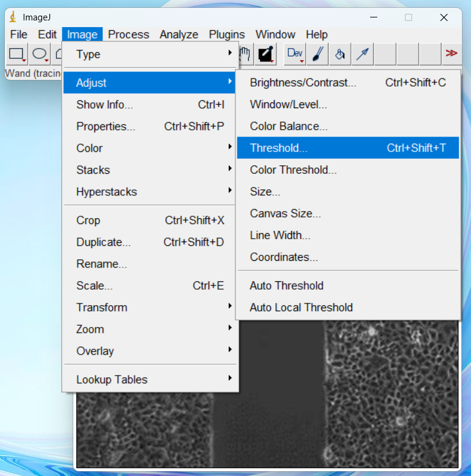
Task: Select the Color picker eyedropper tool
Action: (266, 54)
